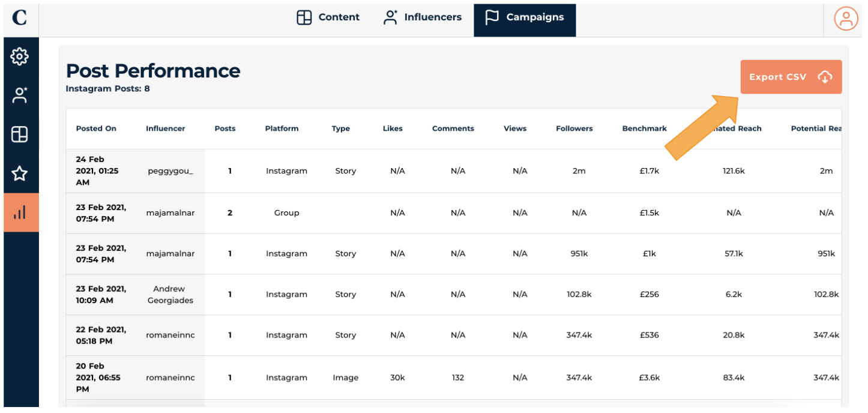Click the cloud download icon on Export
The width and height of the screenshot is (868, 413).
coord(825,77)
